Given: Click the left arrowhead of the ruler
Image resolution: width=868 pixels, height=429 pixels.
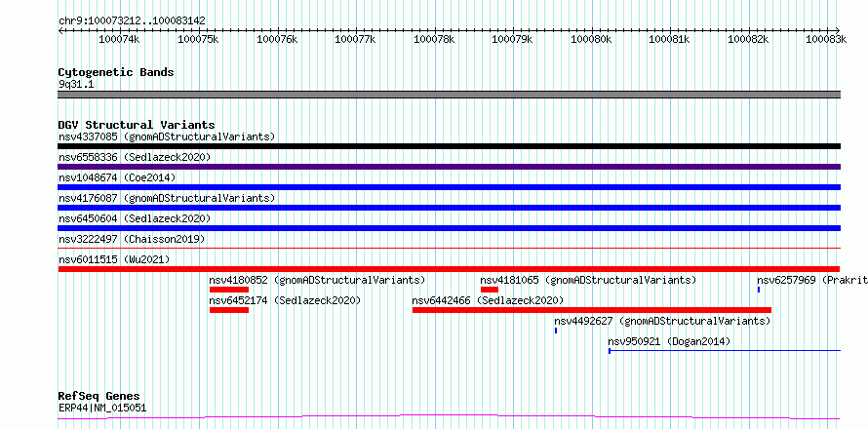Looking at the screenshot, I should (x=60, y=30).
